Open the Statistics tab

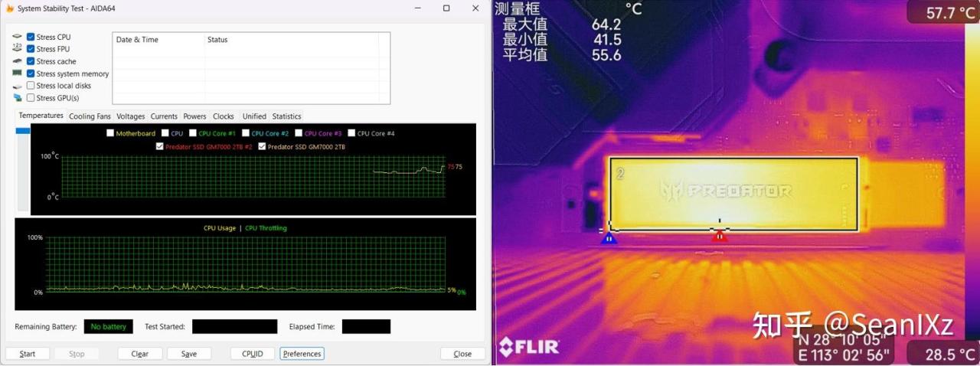[x=286, y=116]
